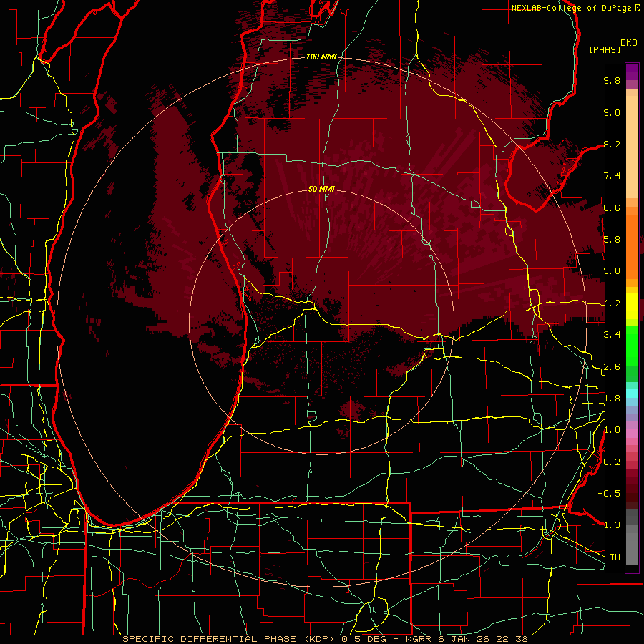Pick the pale peach color bar segment
This screenshot has width=644, height=644.
pos(632,147)
